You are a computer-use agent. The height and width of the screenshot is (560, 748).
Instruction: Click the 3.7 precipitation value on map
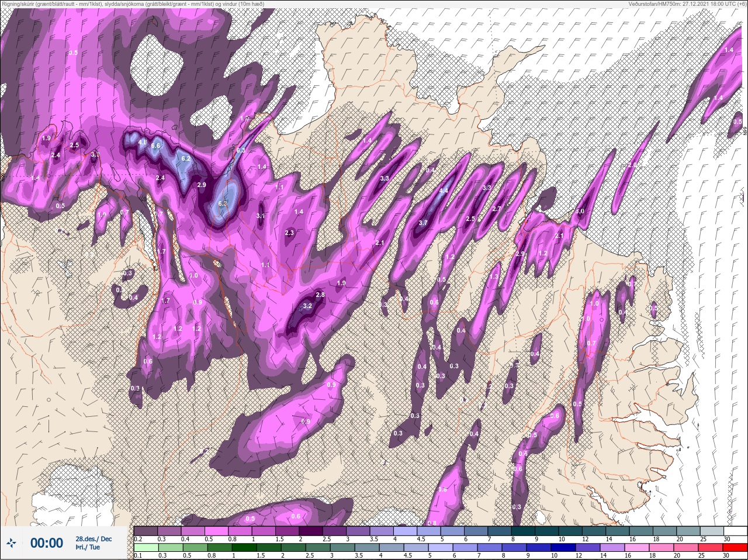(423, 223)
